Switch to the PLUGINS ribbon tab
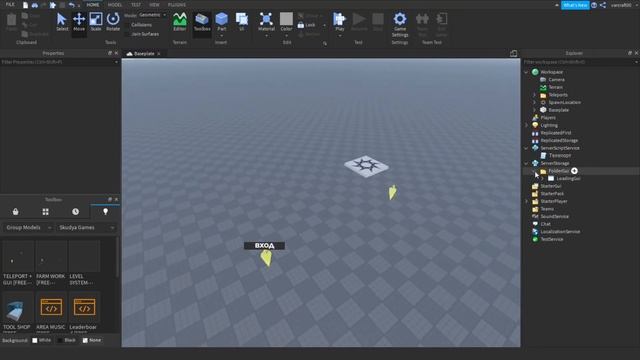 177,4
